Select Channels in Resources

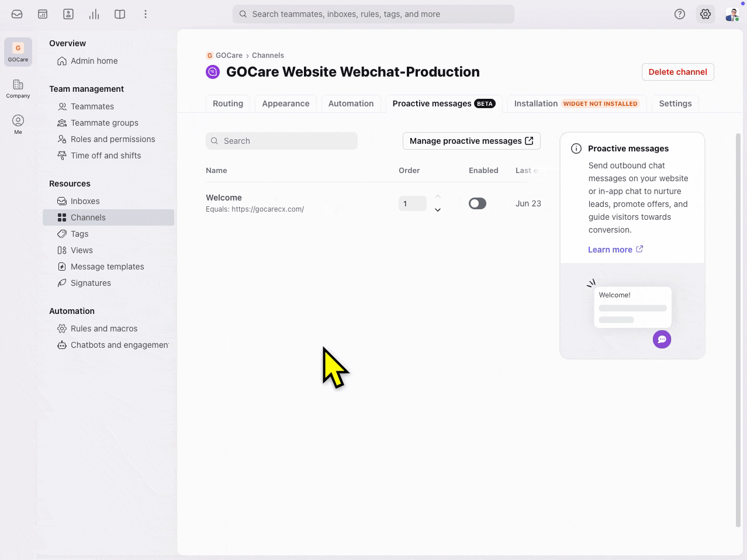(x=108, y=217)
